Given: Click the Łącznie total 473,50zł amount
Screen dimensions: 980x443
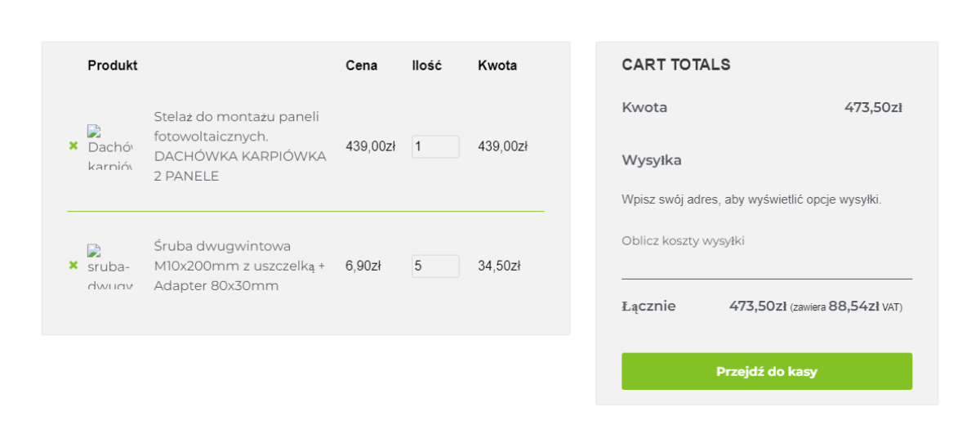Looking at the screenshot, I should [x=758, y=307].
